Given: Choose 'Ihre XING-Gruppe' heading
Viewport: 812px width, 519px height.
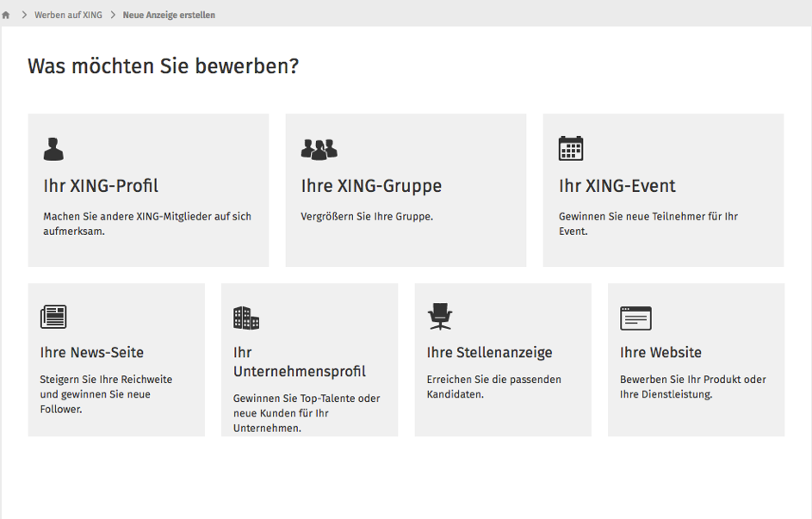Looking at the screenshot, I should pos(371,186).
